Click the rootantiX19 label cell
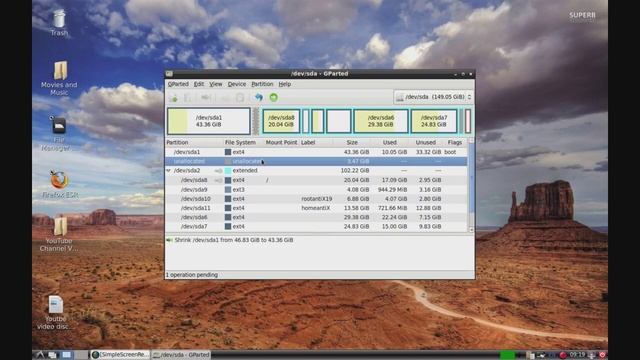Viewport: 640px width, 360px height. (x=317, y=199)
